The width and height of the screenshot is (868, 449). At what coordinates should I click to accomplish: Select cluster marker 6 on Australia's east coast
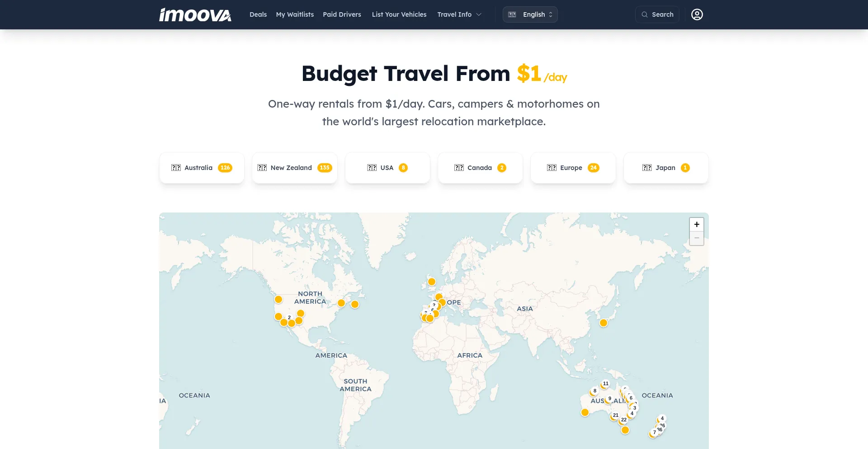[x=631, y=398]
